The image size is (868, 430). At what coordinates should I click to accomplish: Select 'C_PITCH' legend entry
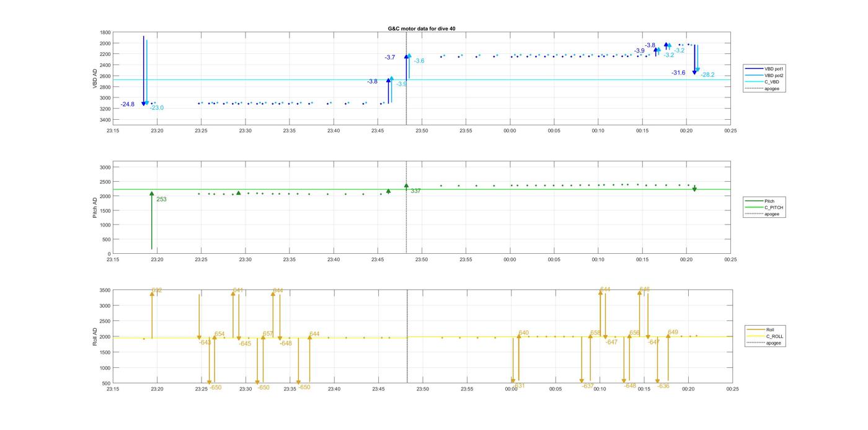pos(773,207)
